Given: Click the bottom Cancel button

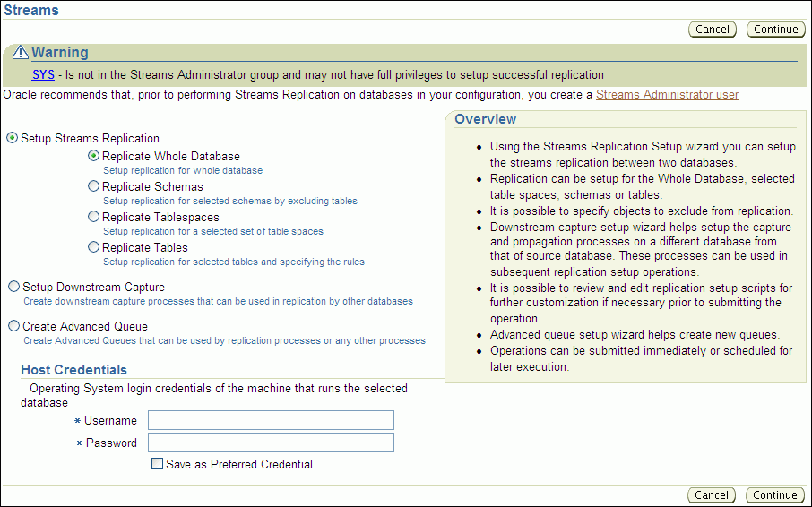Looking at the screenshot, I should click(x=712, y=495).
